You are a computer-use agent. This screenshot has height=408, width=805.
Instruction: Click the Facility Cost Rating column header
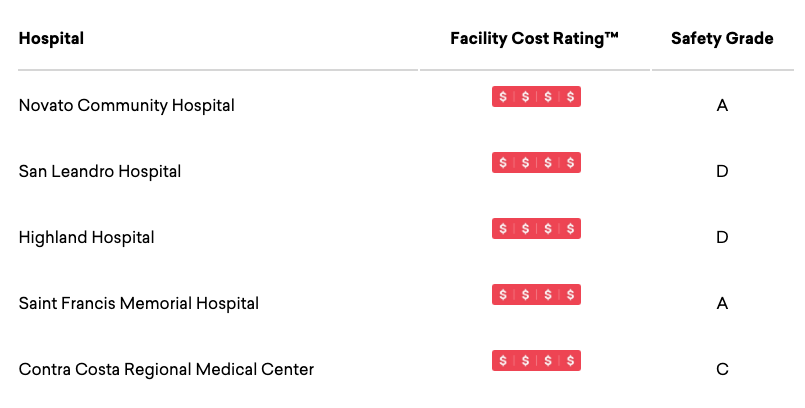[534, 38]
